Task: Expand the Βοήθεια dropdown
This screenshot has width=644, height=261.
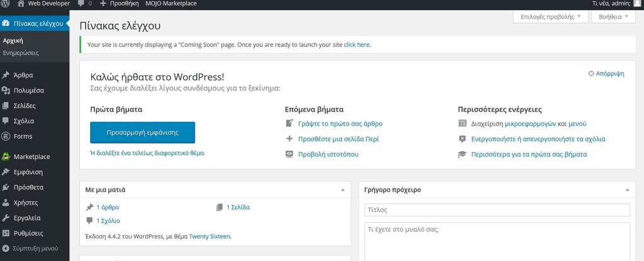Action: point(613,17)
